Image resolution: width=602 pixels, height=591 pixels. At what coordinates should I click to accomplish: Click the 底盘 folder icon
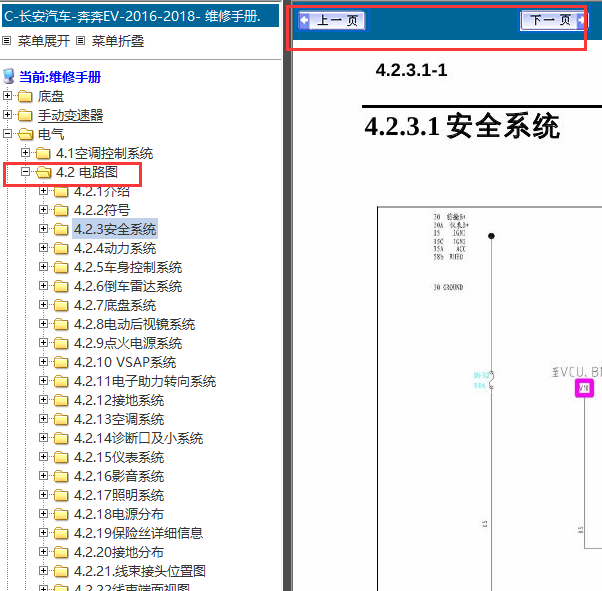pos(25,96)
